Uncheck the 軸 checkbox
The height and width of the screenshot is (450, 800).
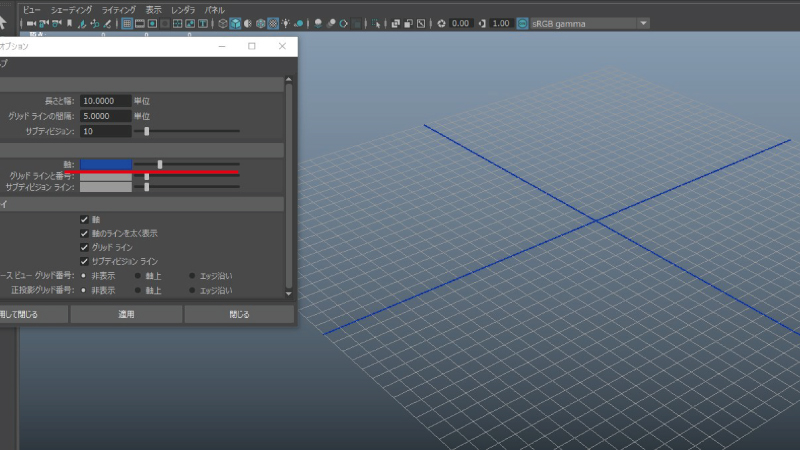click(84, 219)
